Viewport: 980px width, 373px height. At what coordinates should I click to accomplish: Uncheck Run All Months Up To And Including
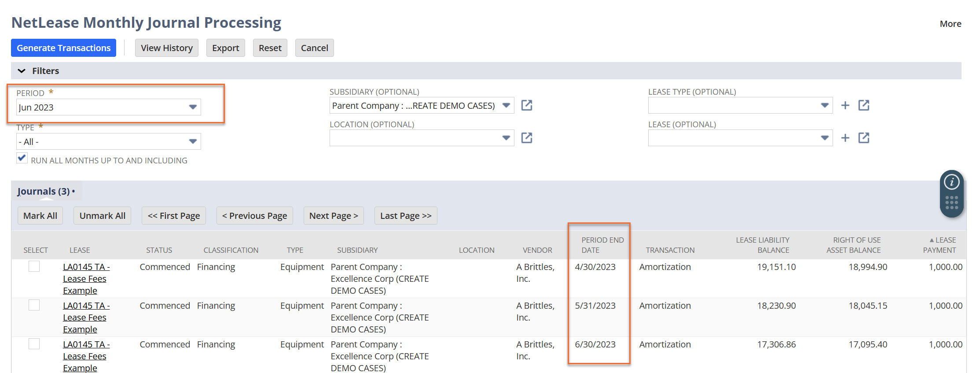(x=22, y=158)
